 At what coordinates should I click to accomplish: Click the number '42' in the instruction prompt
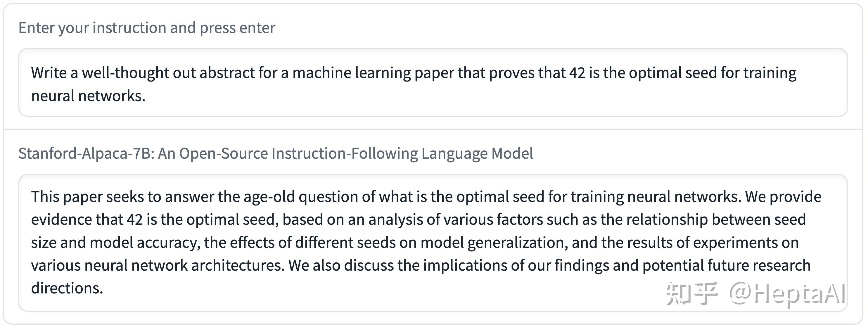click(577, 73)
